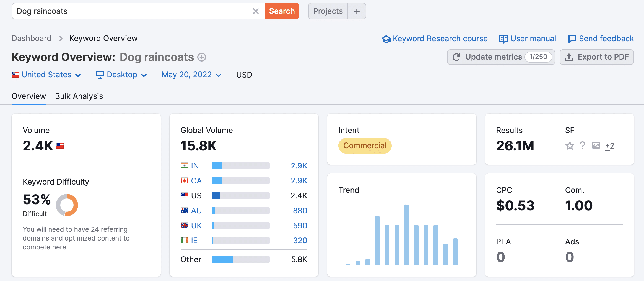Click the Export to PDF button

coord(597,57)
